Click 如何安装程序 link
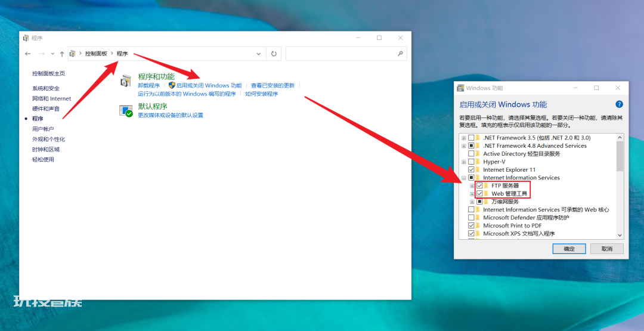Screen dimensions: 644x331 point(262,94)
